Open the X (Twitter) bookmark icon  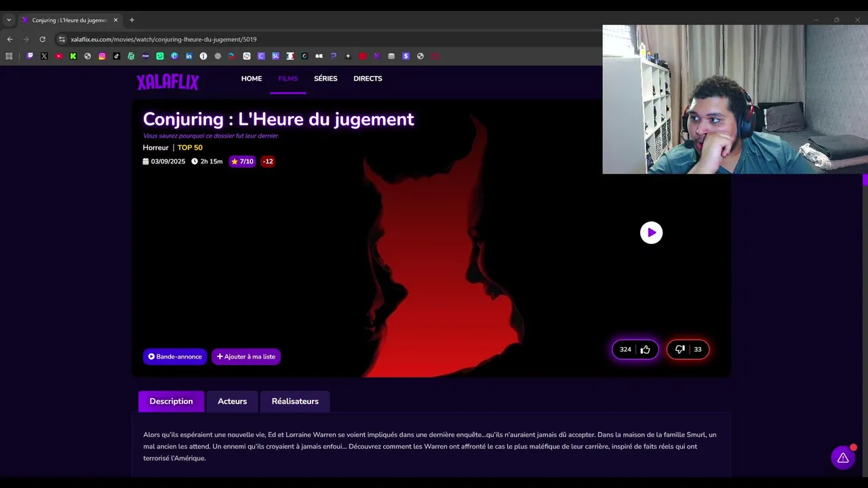click(44, 56)
